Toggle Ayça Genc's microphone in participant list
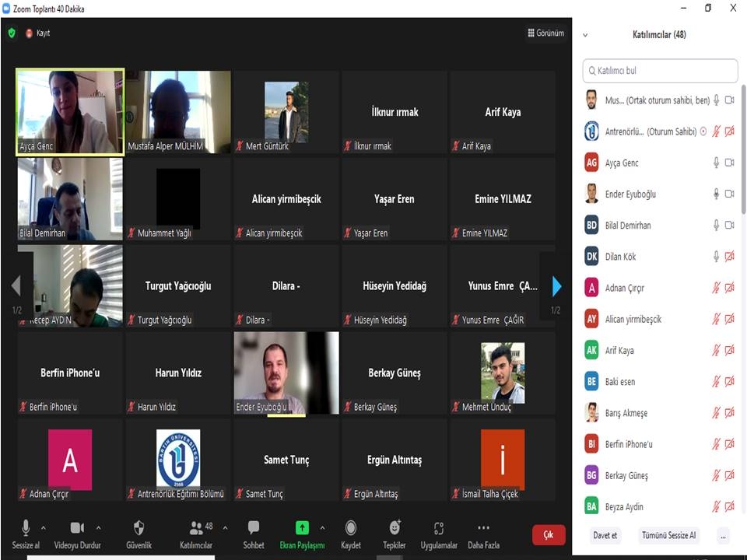 [x=716, y=163]
